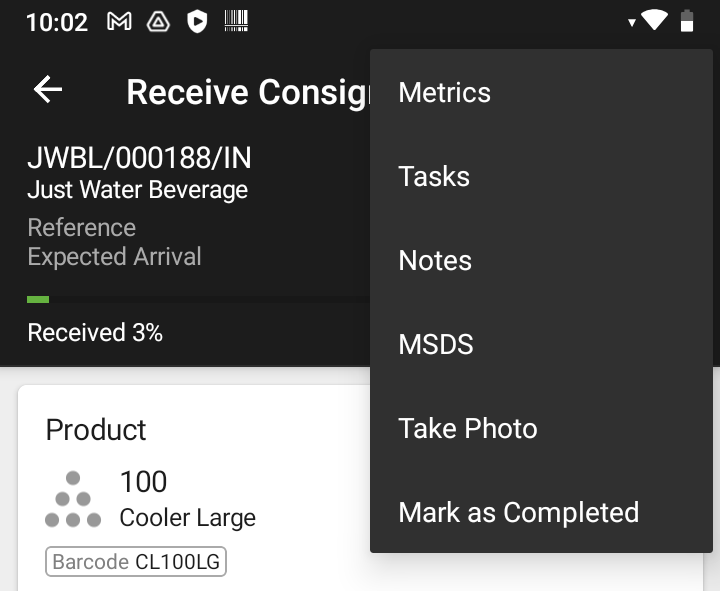720x591 pixels.
Task: Select the Cooler Large product name
Action: click(187, 518)
